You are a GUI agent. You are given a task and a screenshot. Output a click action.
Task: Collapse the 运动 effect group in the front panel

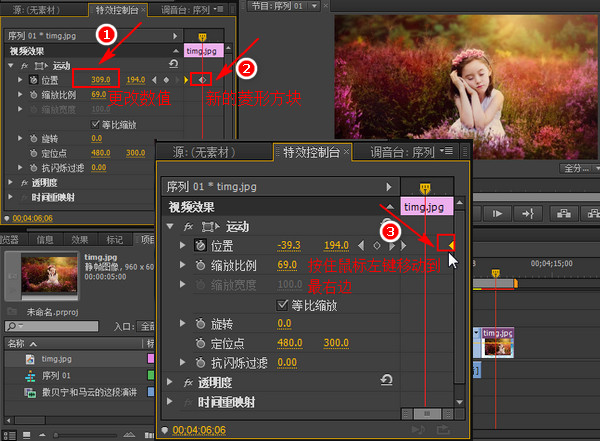[168, 226]
